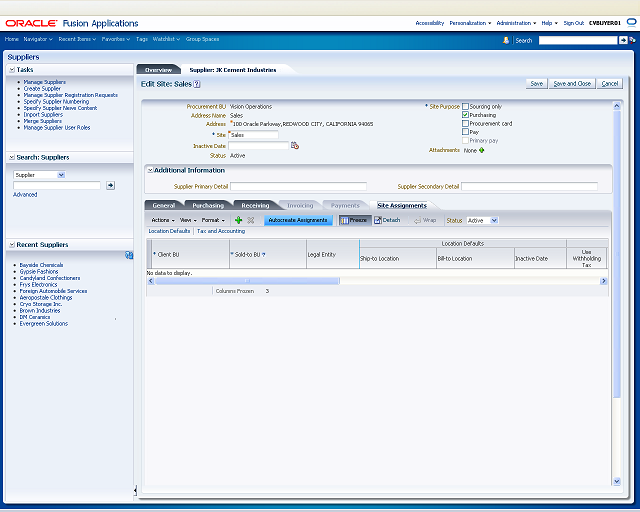The image size is (640, 512).
Task: Check the Sourcing only checkbox
Action: (x=465, y=106)
